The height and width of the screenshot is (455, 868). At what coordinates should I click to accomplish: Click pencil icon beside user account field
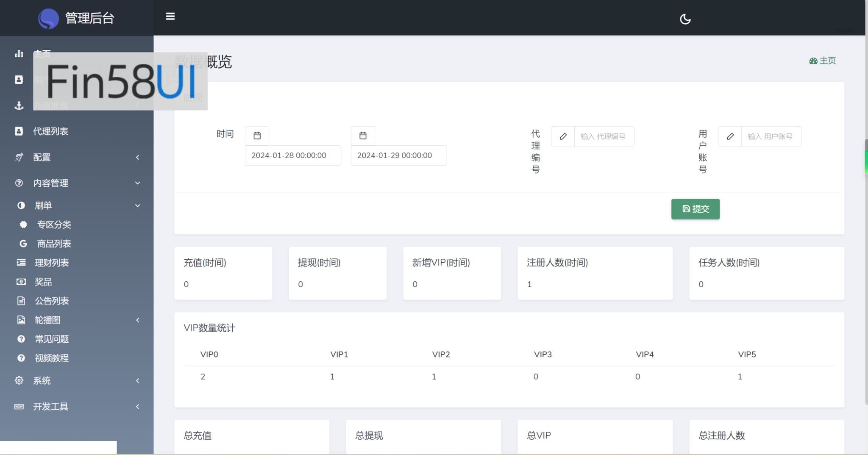coord(730,136)
